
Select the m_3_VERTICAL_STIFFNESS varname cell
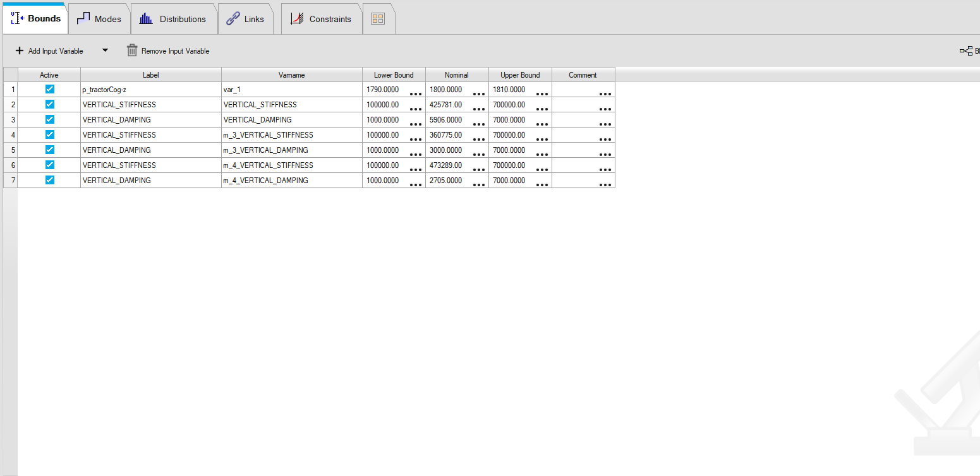292,135
